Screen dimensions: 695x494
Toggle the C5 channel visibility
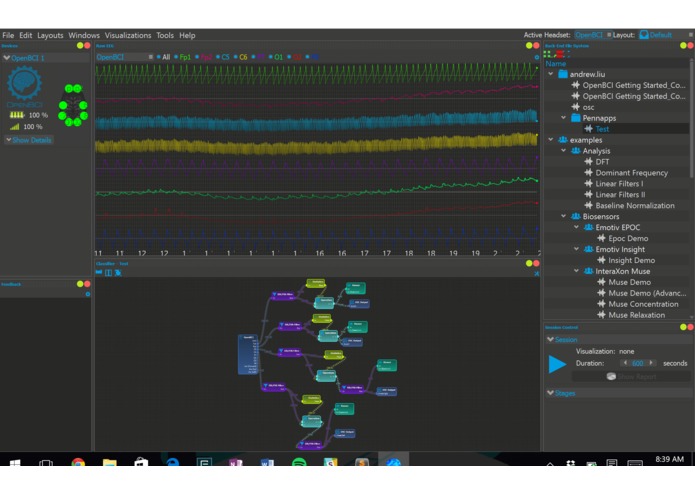pyautogui.click(x=223, y=57)
